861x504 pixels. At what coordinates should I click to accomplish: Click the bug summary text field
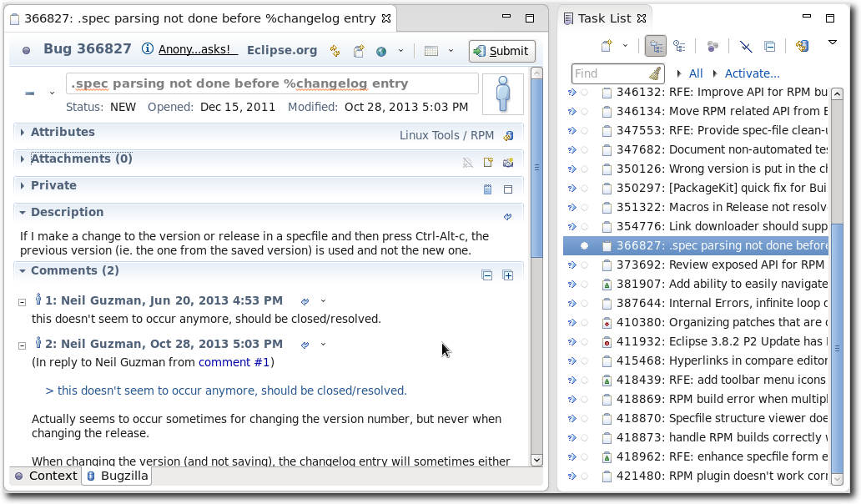[x=272, y=83]
